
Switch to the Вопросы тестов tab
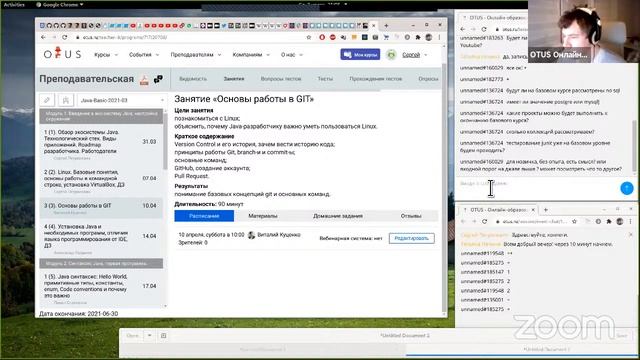pos(281,79)
